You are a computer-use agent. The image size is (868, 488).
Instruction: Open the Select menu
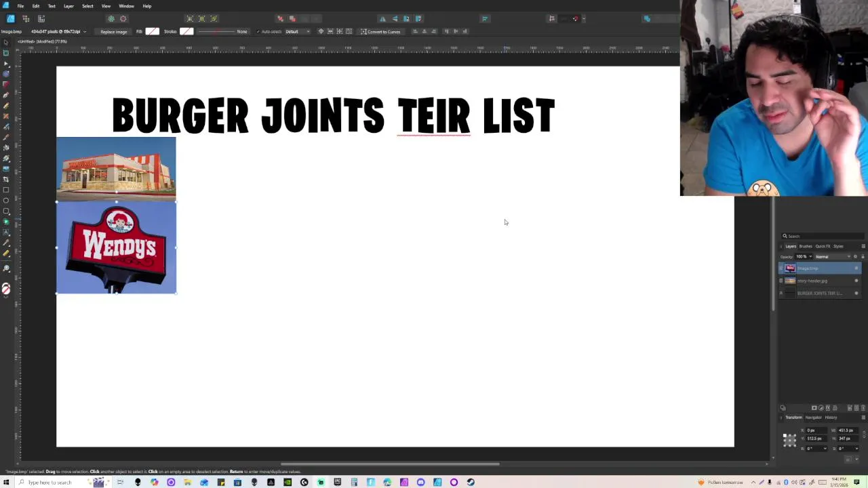(x=87, y=6)
